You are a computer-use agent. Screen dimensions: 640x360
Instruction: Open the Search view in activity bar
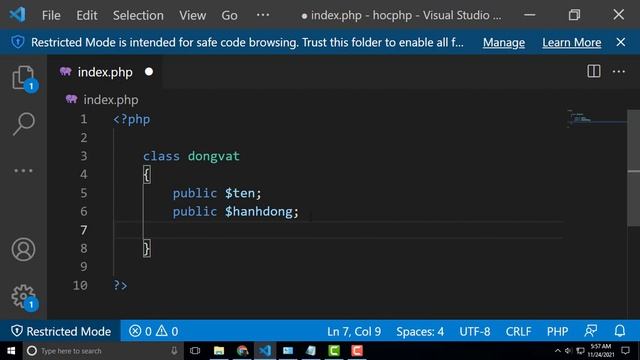[23, 124]
